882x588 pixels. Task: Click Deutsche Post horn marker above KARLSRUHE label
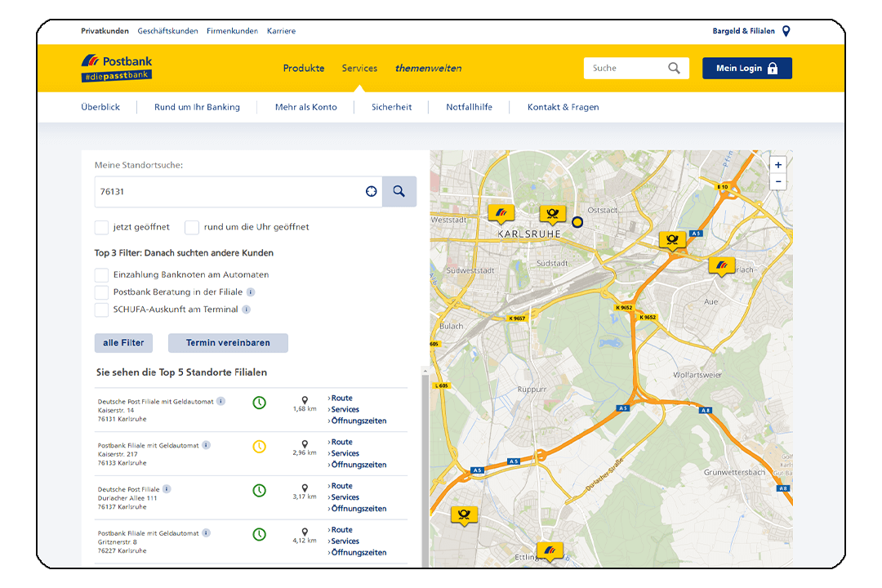552,215
